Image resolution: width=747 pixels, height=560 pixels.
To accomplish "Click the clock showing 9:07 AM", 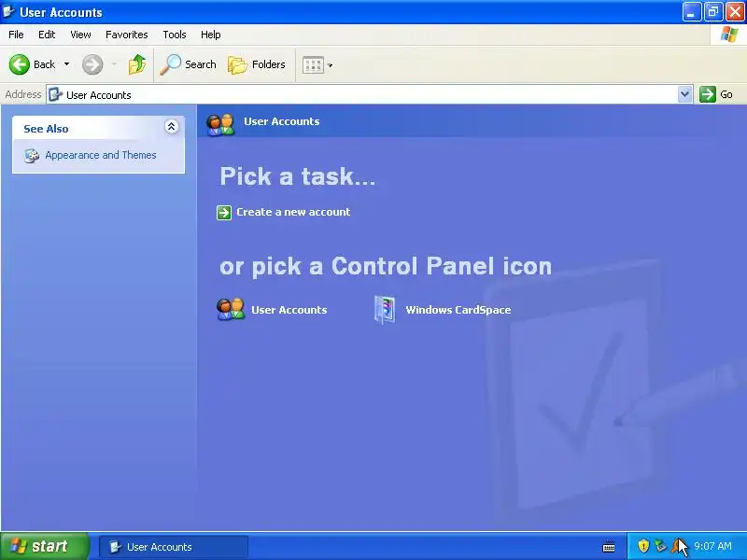I will click(712, 546).
